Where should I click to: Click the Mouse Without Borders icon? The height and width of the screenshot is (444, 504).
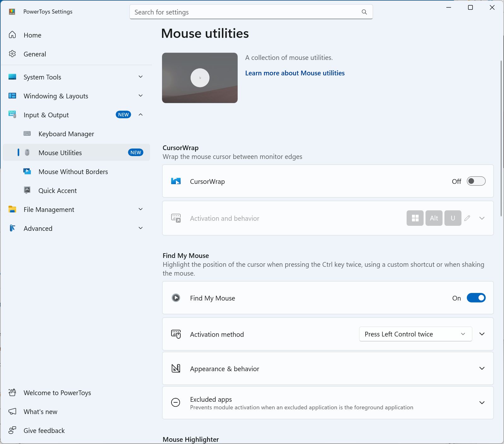(27, 172)
